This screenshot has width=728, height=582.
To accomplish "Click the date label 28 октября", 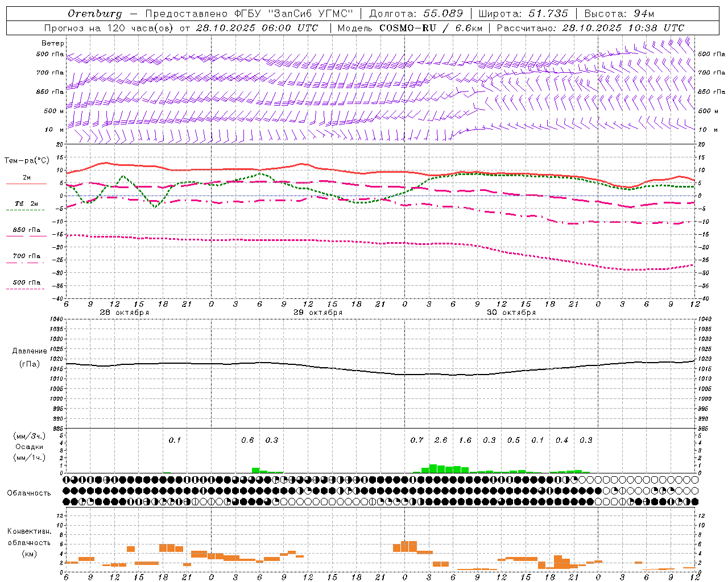I will pyautogui.click(x=125, y=313).
